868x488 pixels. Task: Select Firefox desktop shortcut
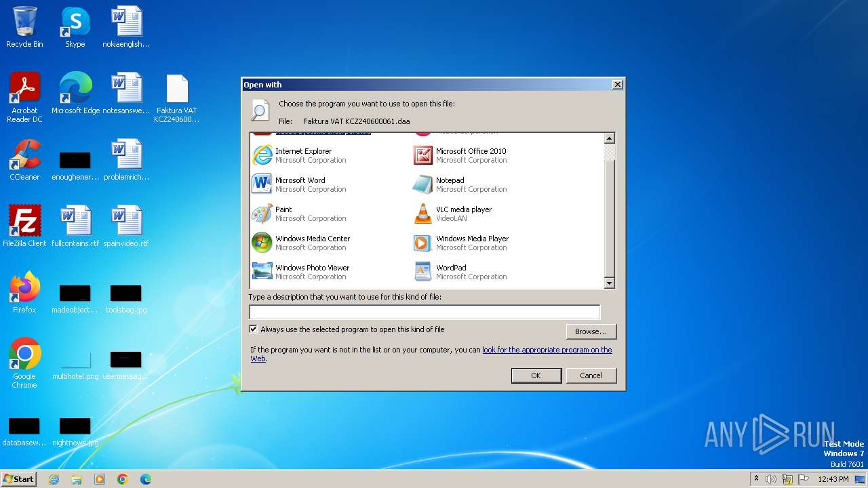click(24, 293)
